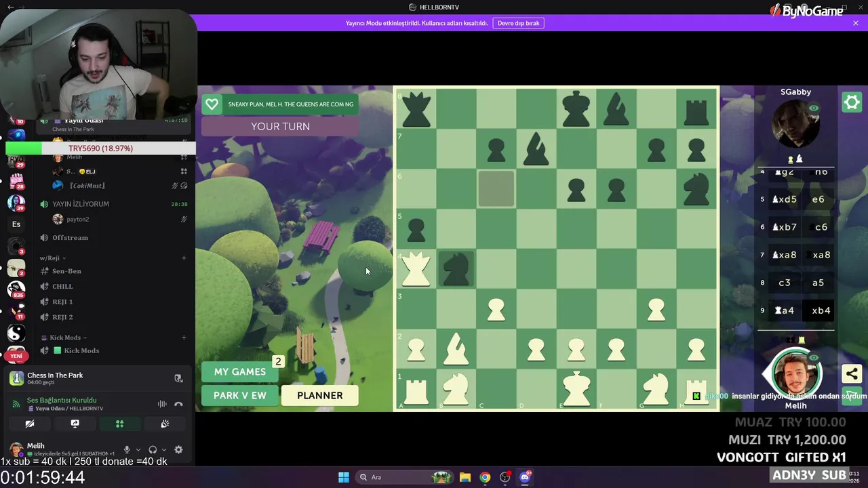The image size is (868, 488).
Task: Select the black bishop on d7
Action: click(x=536, y=149)
